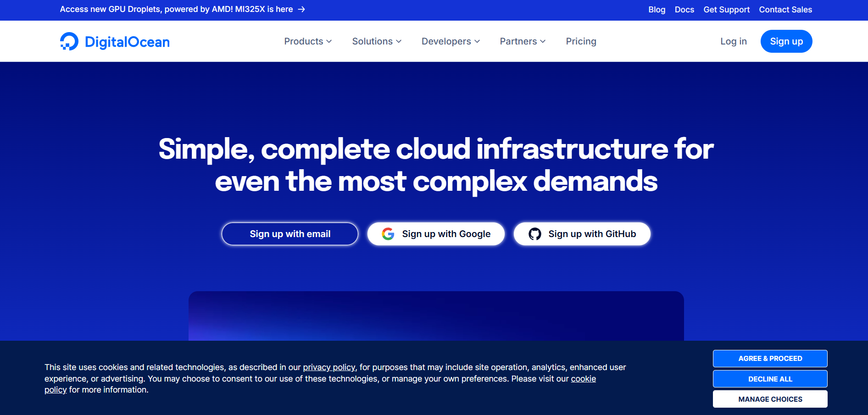Open the privacy policy link
Screen dimensions: 868x415
coord(329,367)
